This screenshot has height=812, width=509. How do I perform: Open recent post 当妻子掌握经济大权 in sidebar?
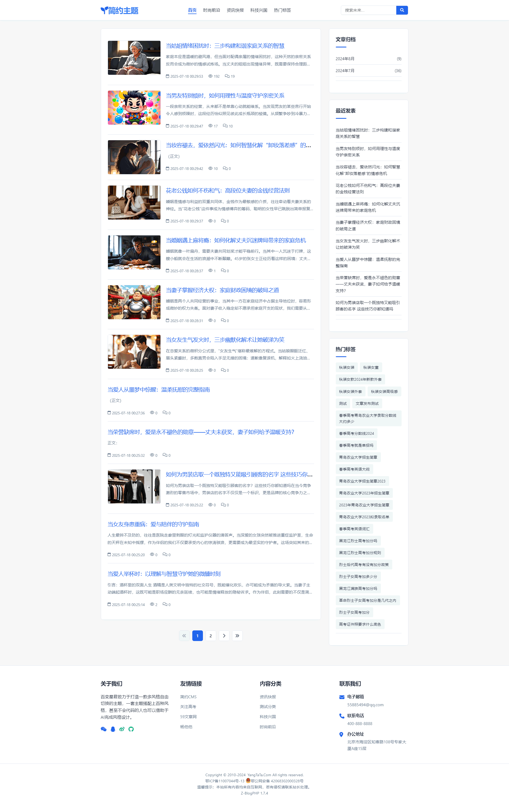tap(368, 225)
